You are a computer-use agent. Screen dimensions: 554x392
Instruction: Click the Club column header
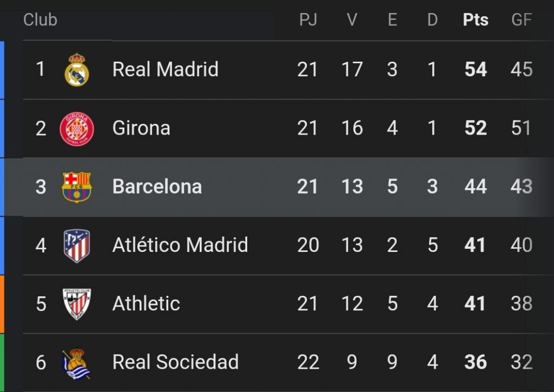40,20
